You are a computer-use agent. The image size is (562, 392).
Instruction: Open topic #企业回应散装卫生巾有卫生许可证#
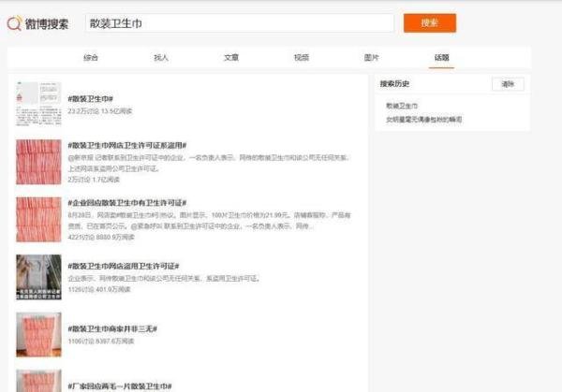[x=126, y=203]
